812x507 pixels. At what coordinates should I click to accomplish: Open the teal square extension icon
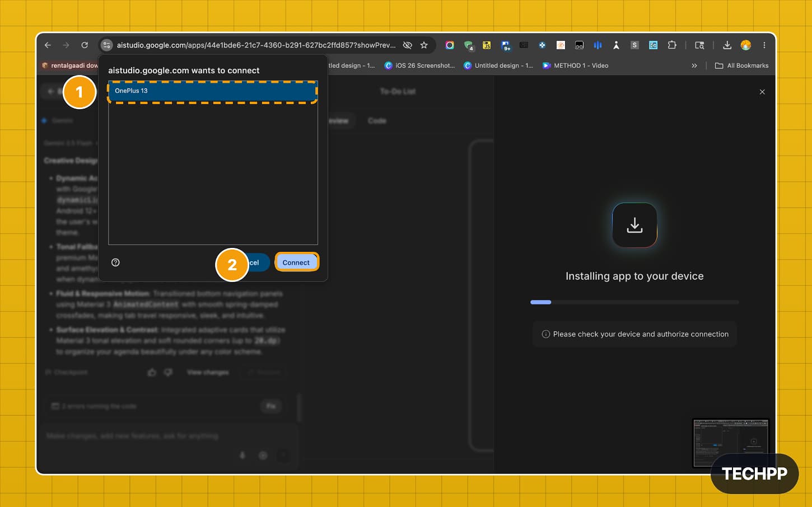point(653,45)
